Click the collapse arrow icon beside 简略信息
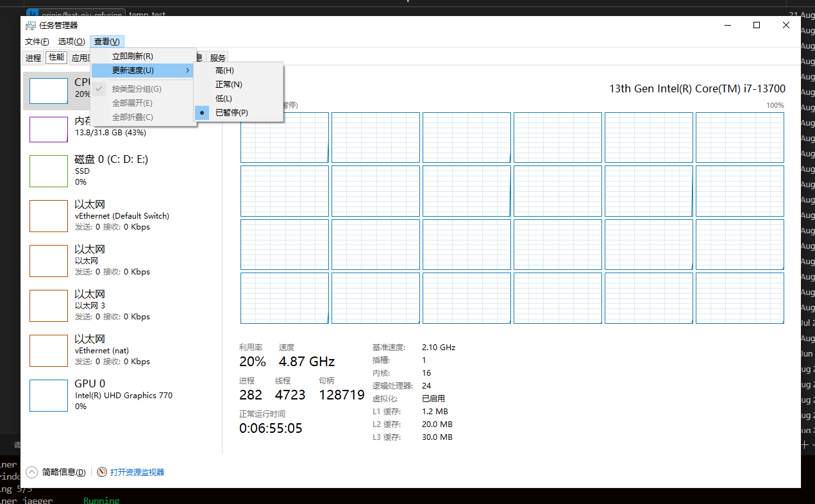The width and height of the screenshot is (815, 504). coord(31,472)
